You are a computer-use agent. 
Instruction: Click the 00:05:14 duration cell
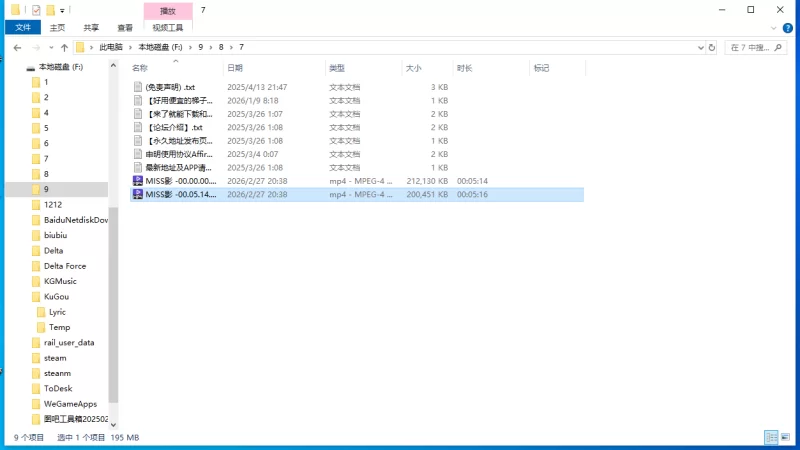472,181
